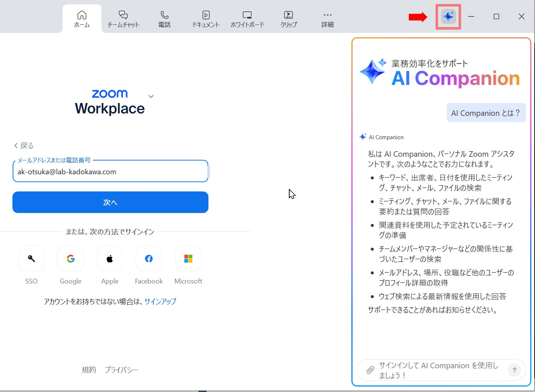
Task: Open the クリップ tab
Action: [289, 19]
